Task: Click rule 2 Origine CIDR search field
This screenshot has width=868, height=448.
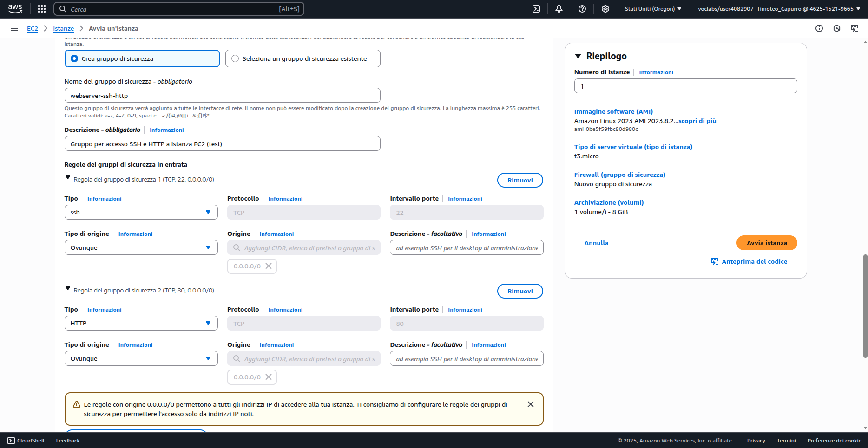Action: 304,358
